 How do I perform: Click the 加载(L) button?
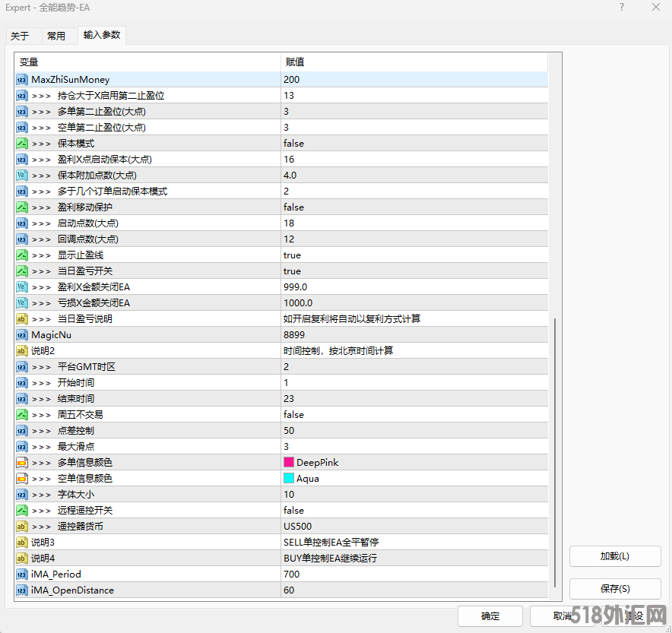(614, 556)
